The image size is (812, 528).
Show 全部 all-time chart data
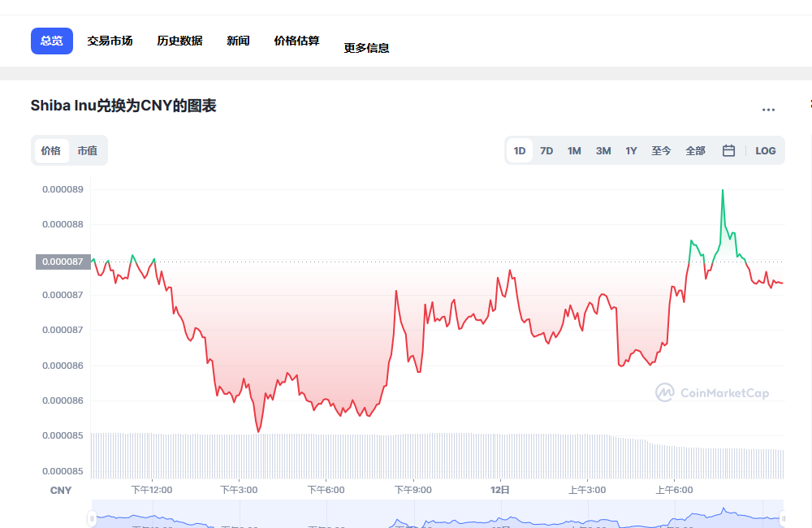click(696, 151)
